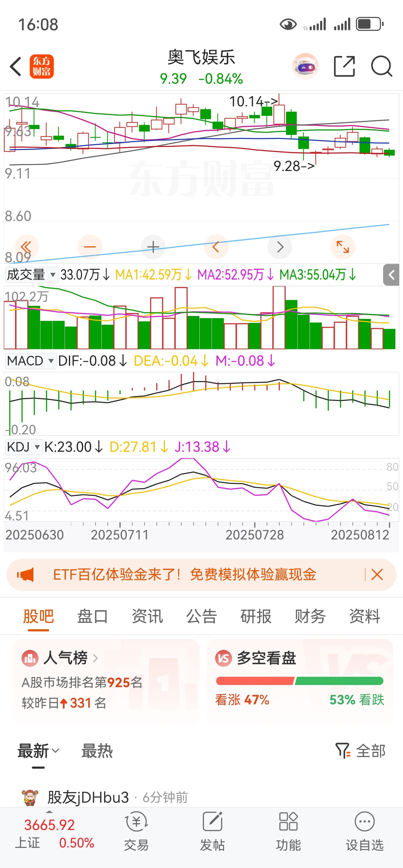The height and width of the screenshot is (868, 403).
Task: Tap the red bullish sentiment bar
Action: 255,681
